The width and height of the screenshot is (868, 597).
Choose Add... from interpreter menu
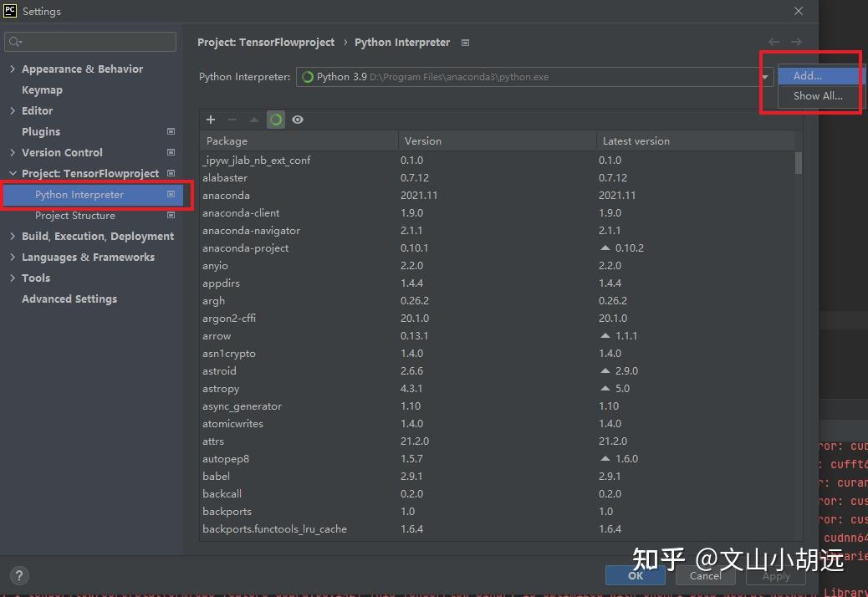tap(821, 76)
